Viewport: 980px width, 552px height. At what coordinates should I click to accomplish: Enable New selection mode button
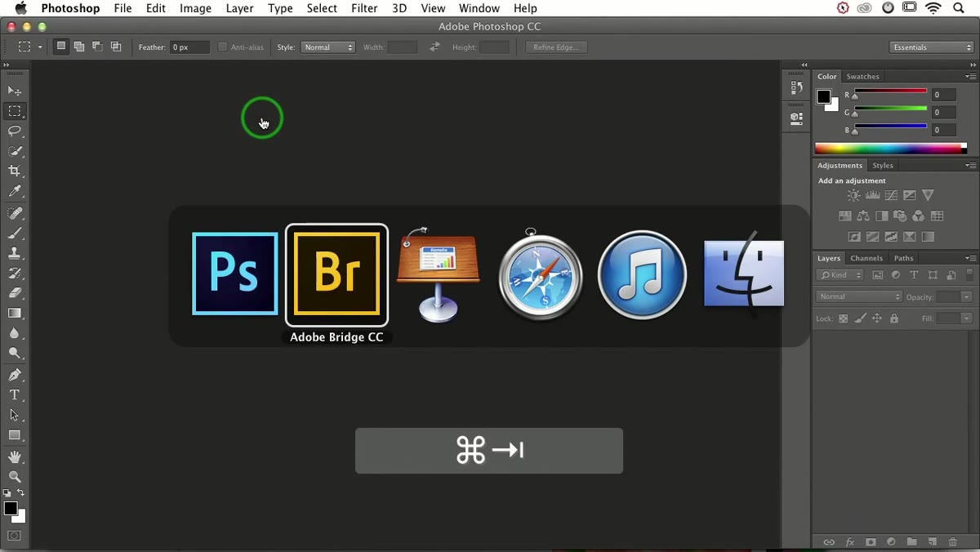click(x=60, y=47)
